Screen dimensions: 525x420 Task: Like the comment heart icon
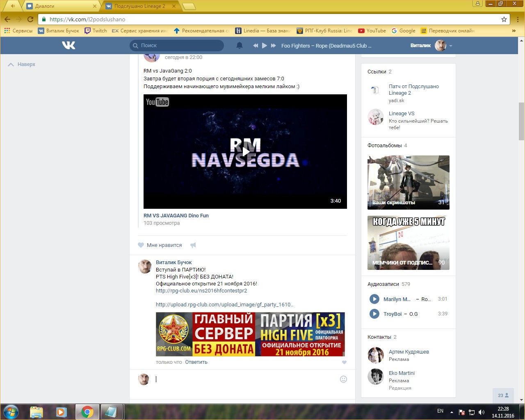344,362
